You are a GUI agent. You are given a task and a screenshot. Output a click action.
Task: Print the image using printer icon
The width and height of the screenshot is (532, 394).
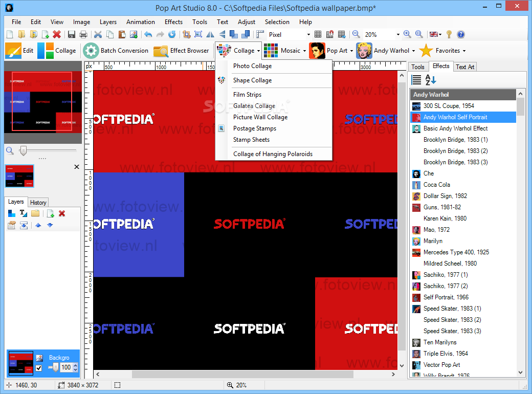(83, 34)
